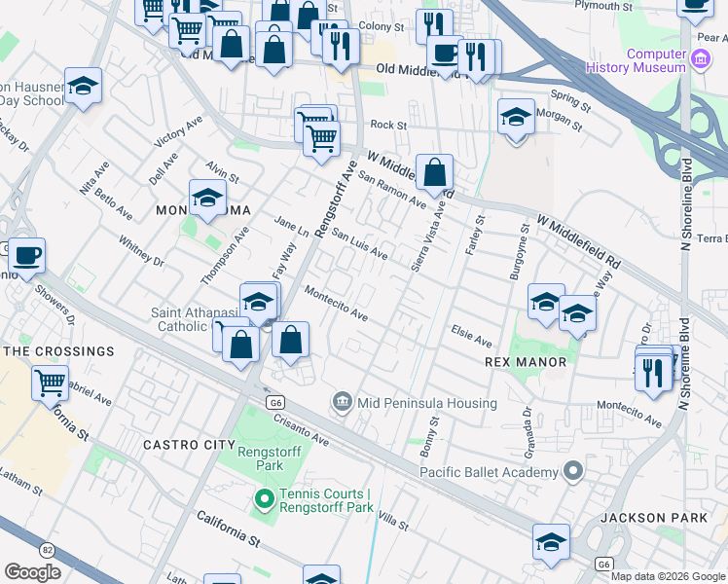This screenshot has height=584, width=728.
Task: Click the Rengstorff Ave street label
Action: pyautogui.click(x=336, y=200)
